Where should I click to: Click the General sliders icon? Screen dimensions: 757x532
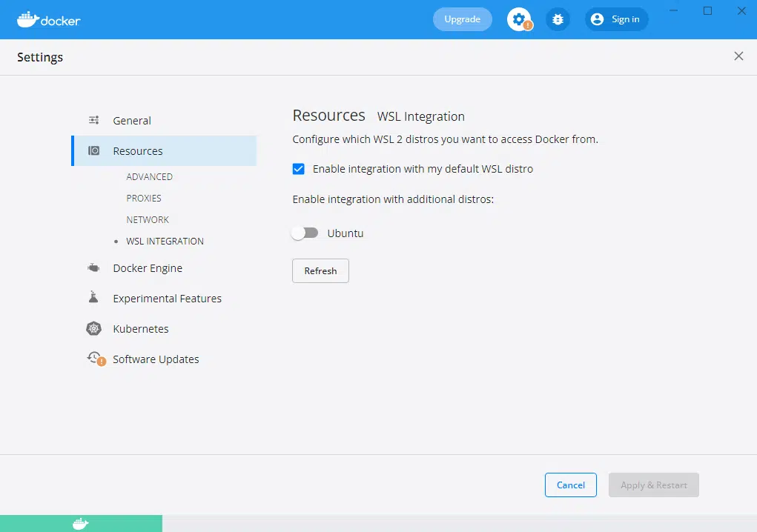[x=93, y=120]
